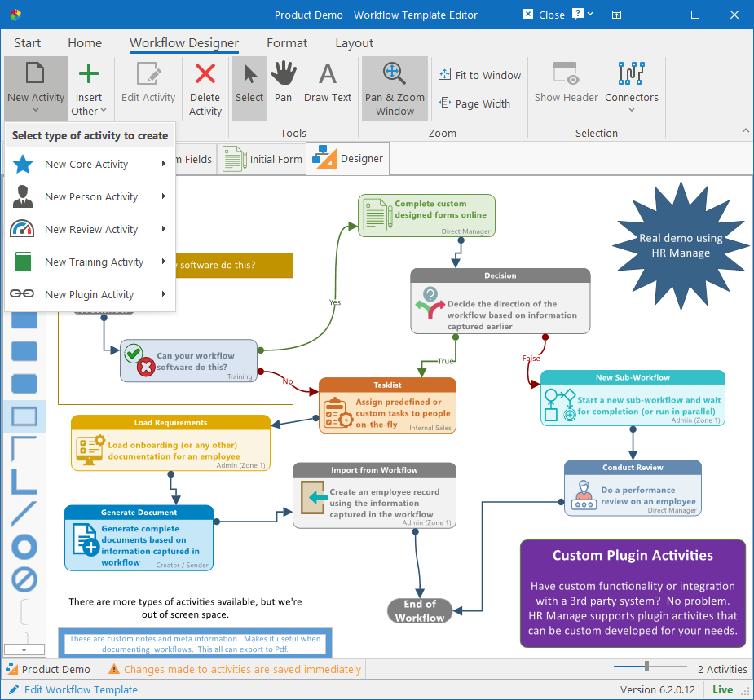The width and height of the screenshot is (754, 700).
Task: Open the Connectors dropdown
Action: tap(632, 89)
